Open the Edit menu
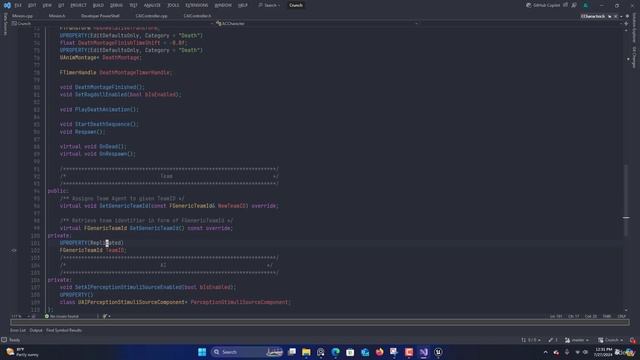640x360 pixels. pos(32,5)
